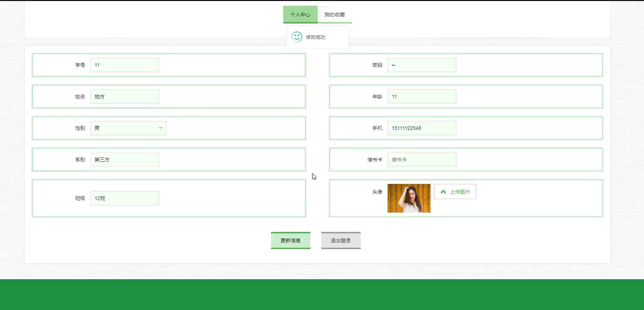Edit the 手机 field with 15111122548
The width and height of the screenshot is (644, 310).
point(422,128)
